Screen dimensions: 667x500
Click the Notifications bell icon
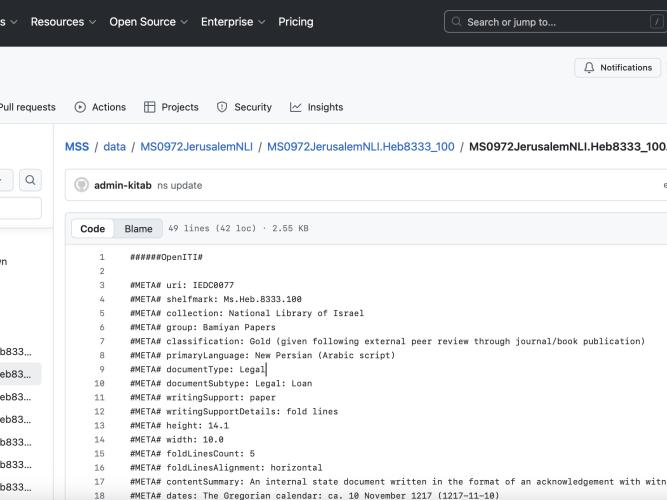click(589, 68)
